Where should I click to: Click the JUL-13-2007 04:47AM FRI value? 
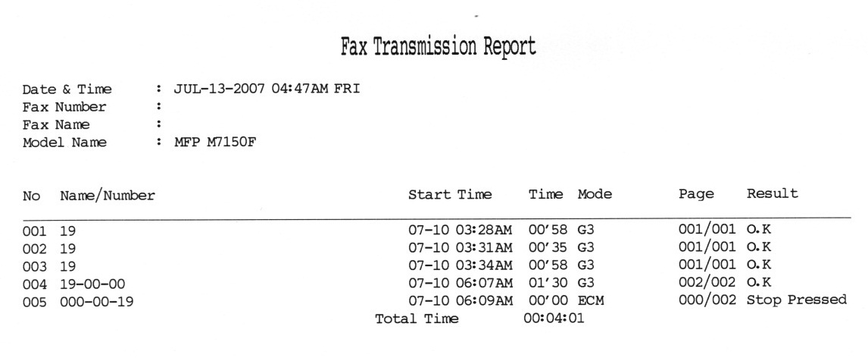tap(267, 88)
